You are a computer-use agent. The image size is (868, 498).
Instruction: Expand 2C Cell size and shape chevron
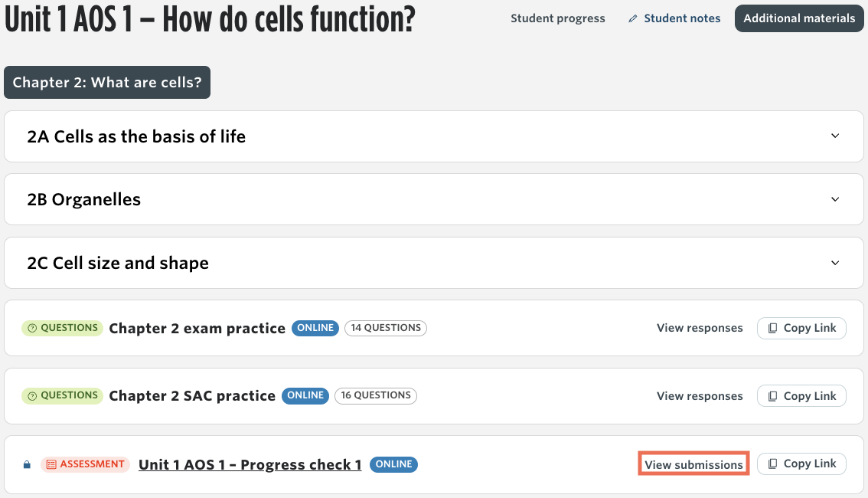835,263
